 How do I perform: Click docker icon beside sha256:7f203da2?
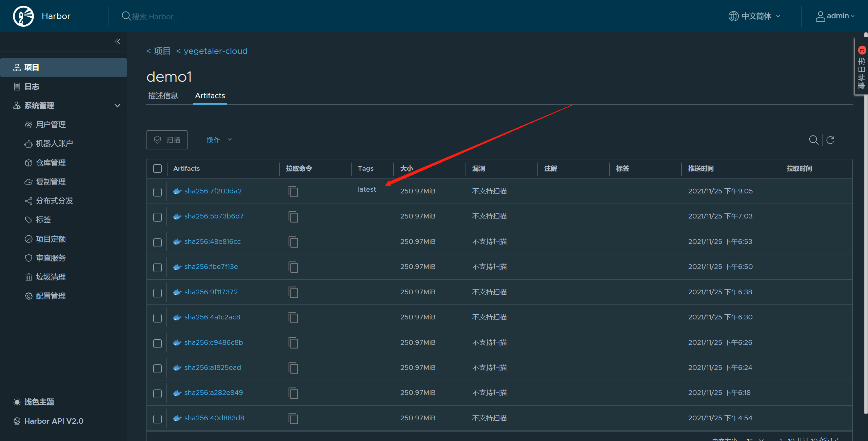coord(177,191)
